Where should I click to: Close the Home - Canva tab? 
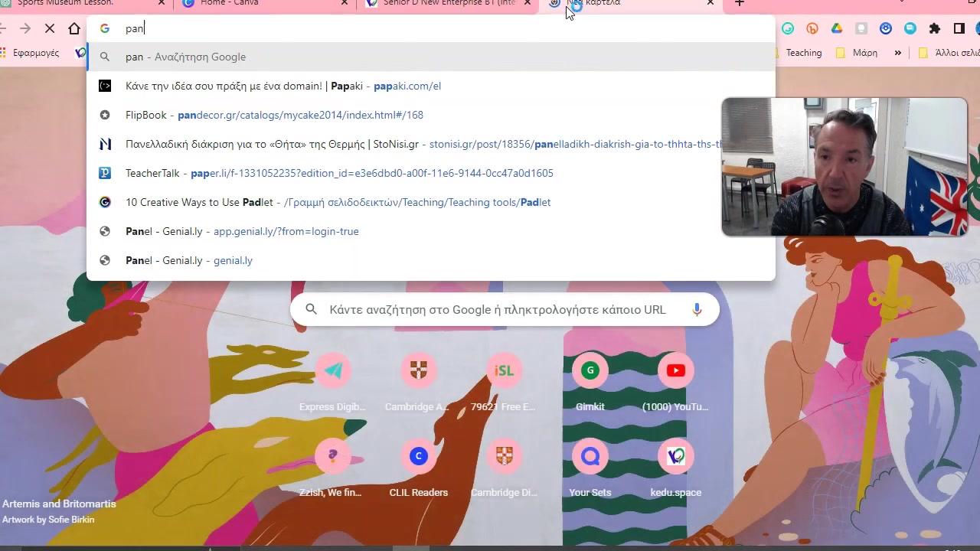pyautogui.click(x=345, y=3)
